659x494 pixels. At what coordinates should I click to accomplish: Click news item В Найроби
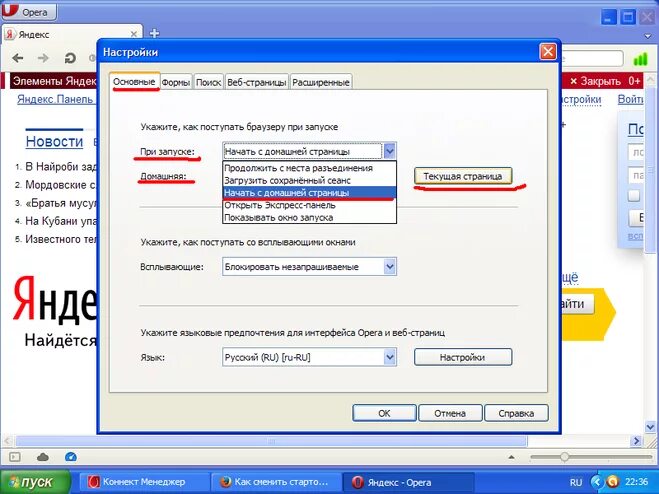(x=61, y=166)
